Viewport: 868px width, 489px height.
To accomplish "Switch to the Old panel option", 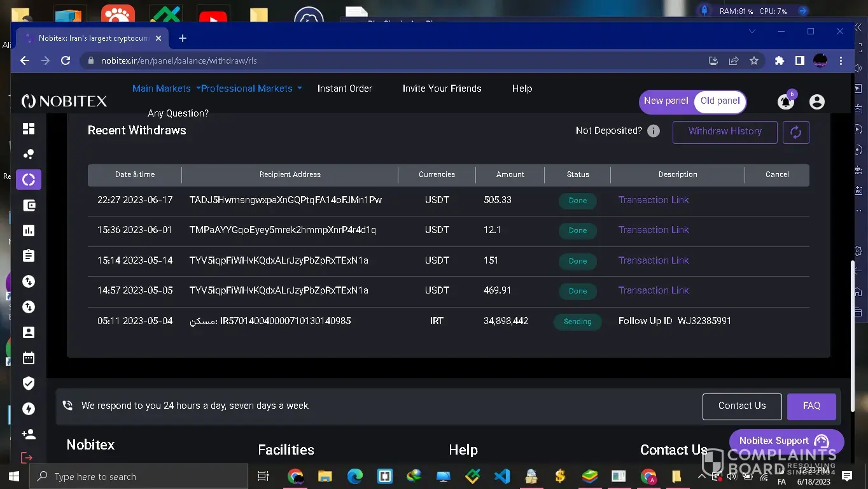I will click(x=720, y=101).
